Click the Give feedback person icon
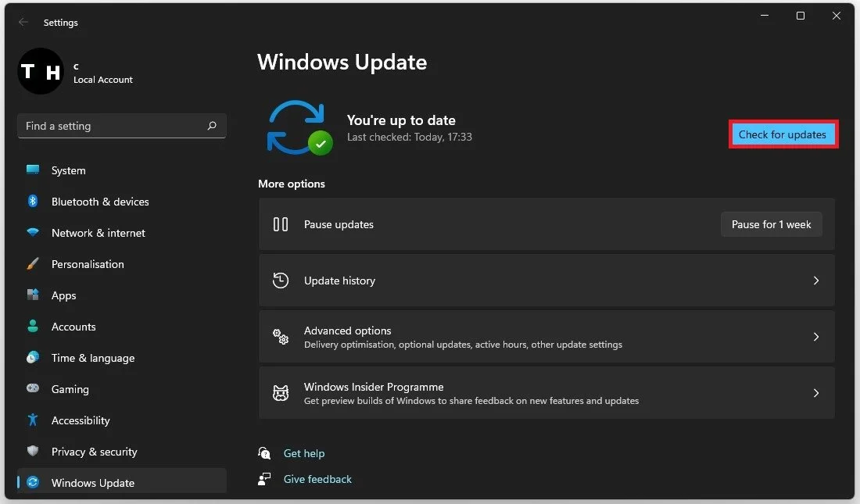Image resolution: width=860 pixels, height=504 pixels. (264, 479)
